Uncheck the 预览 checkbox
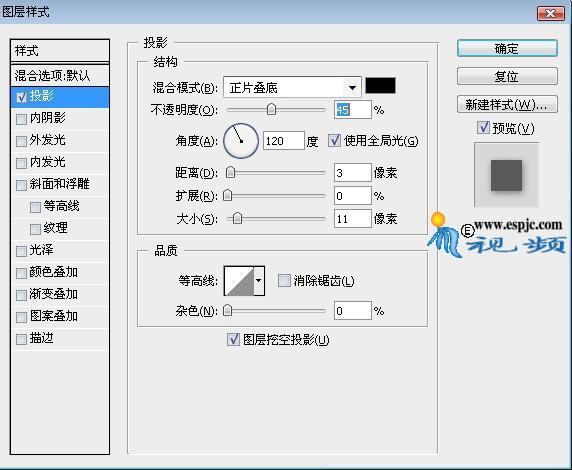Image resolution: width=572 pixels, height=470 pixels. [483, 128]
